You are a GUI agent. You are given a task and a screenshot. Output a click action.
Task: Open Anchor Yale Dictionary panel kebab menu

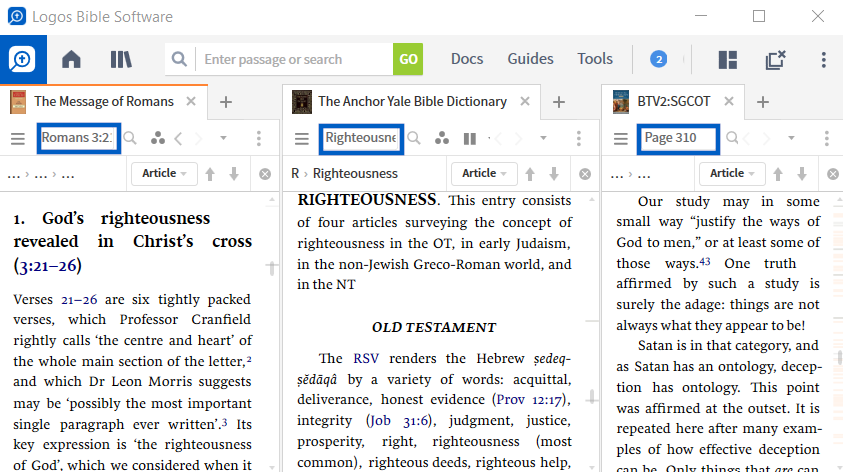578,139
